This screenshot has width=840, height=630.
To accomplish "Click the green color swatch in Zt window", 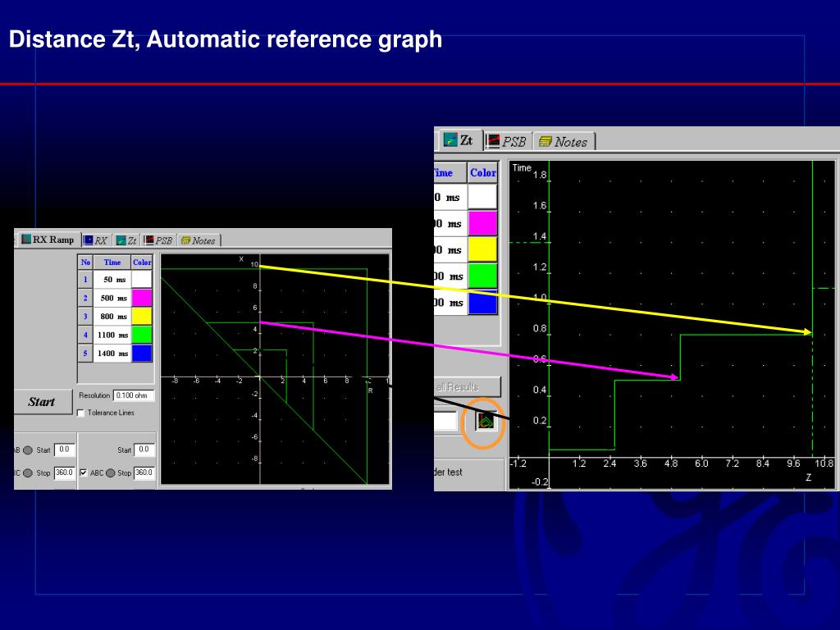I will coord(482,276).
